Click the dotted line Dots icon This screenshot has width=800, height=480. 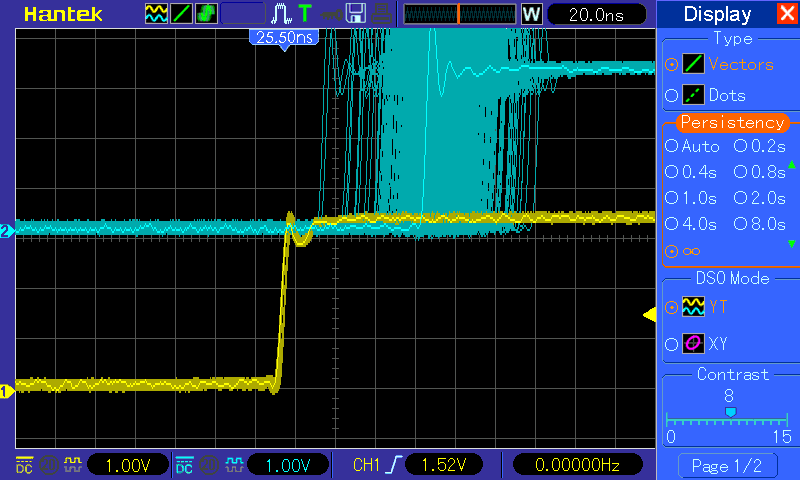pyautogui.click(x=693, y=95)
